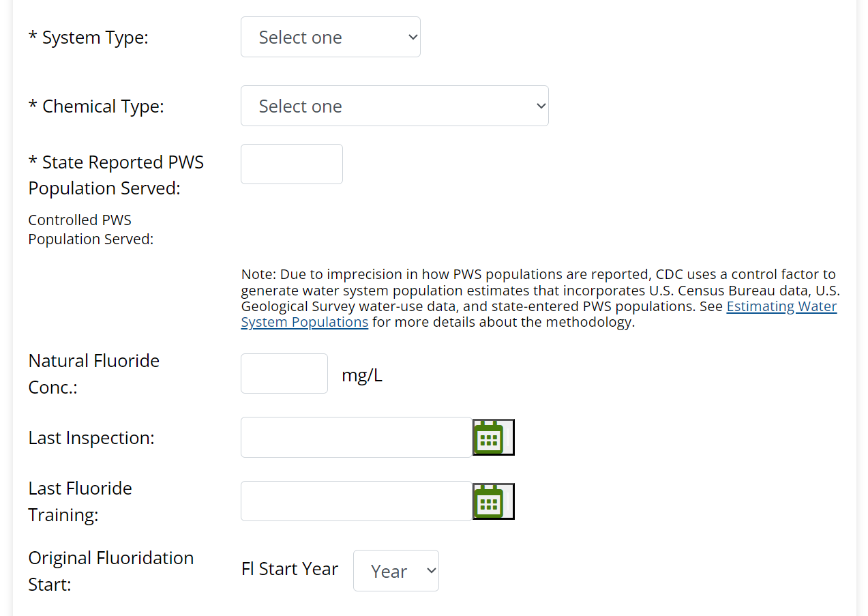Click the Last Fluoride Training label
Image resolution: width=868 pixels, height=616 pixels.
(80, 501)
